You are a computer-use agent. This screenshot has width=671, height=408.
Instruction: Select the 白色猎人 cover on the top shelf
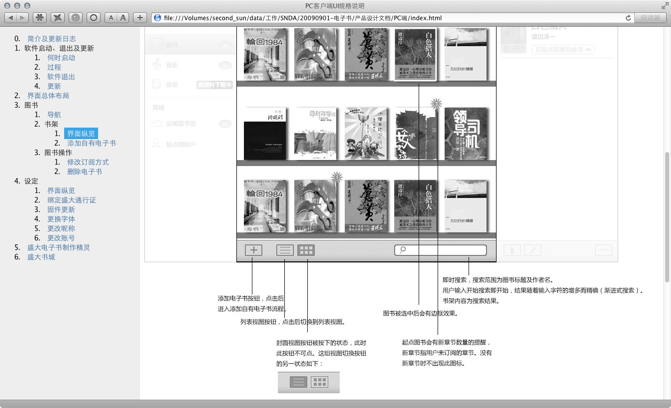coord(416,54)
